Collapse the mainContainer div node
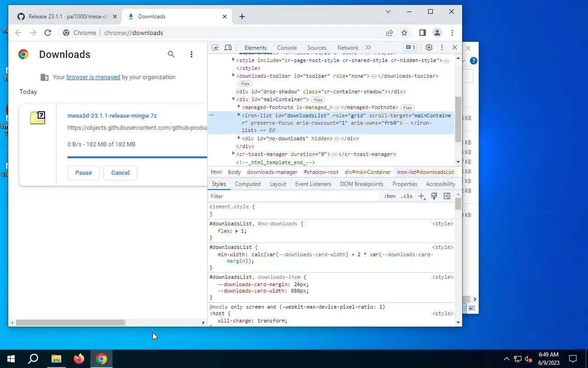The width and height of the screenshot is (588, 368). (x=233, y=99)
